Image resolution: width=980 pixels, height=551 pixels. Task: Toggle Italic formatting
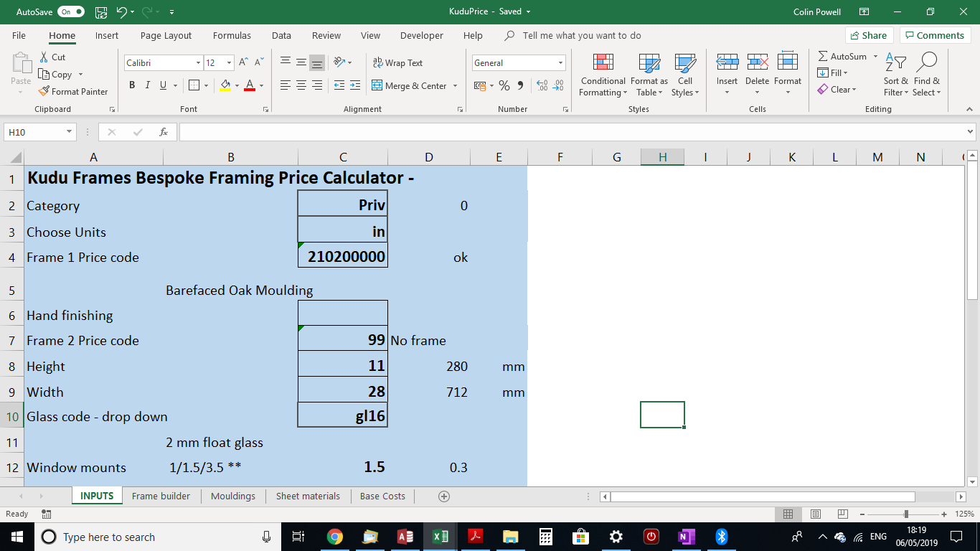tap(148, 85)
